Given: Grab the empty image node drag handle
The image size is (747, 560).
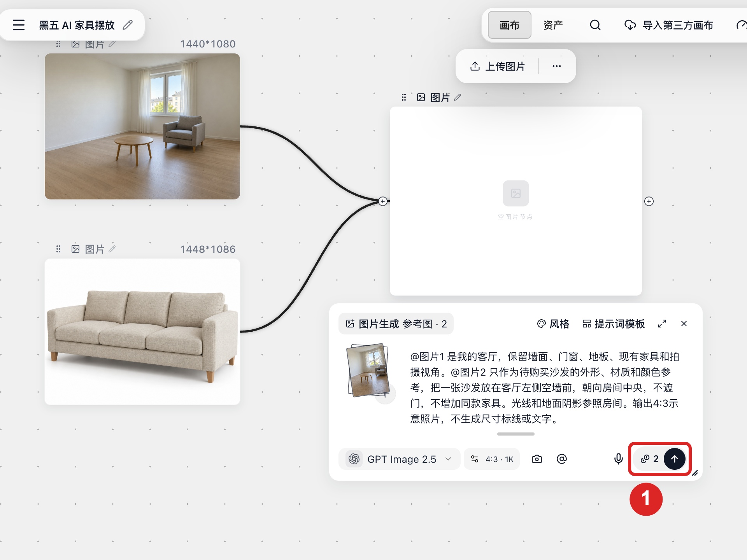Looking at the screenshot, I should pyautogui.click(x=404, y=97).
